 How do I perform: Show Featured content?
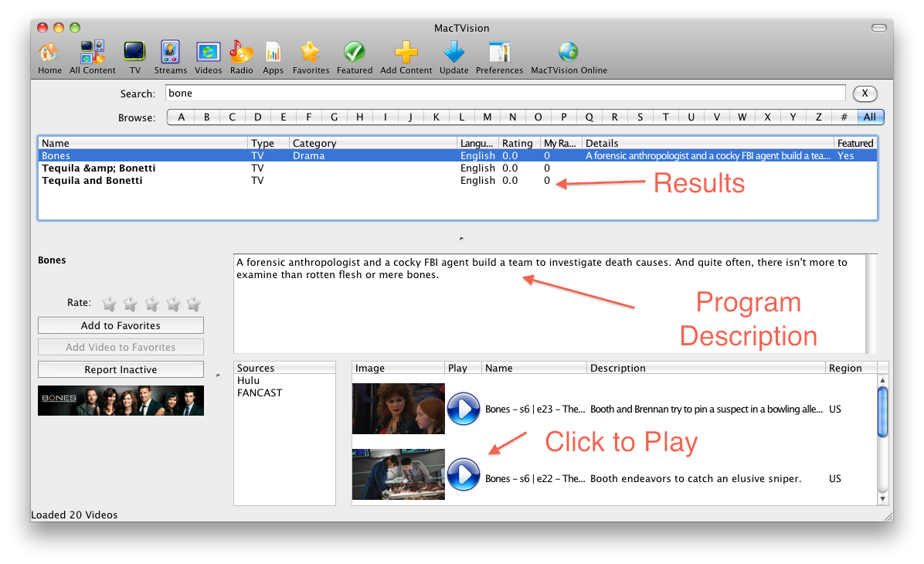coord(354,58)
